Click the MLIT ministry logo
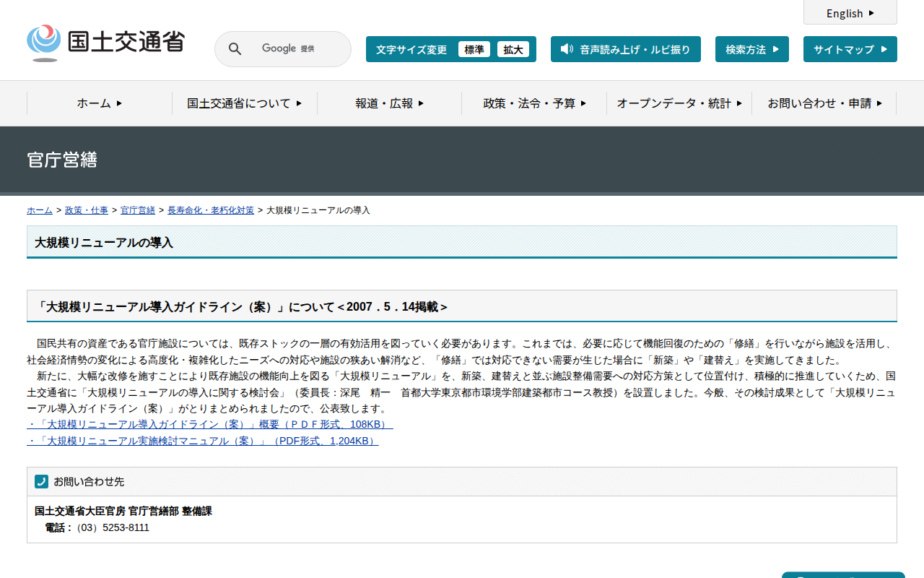Screen dimensions: 924x578 pos(105,43)
